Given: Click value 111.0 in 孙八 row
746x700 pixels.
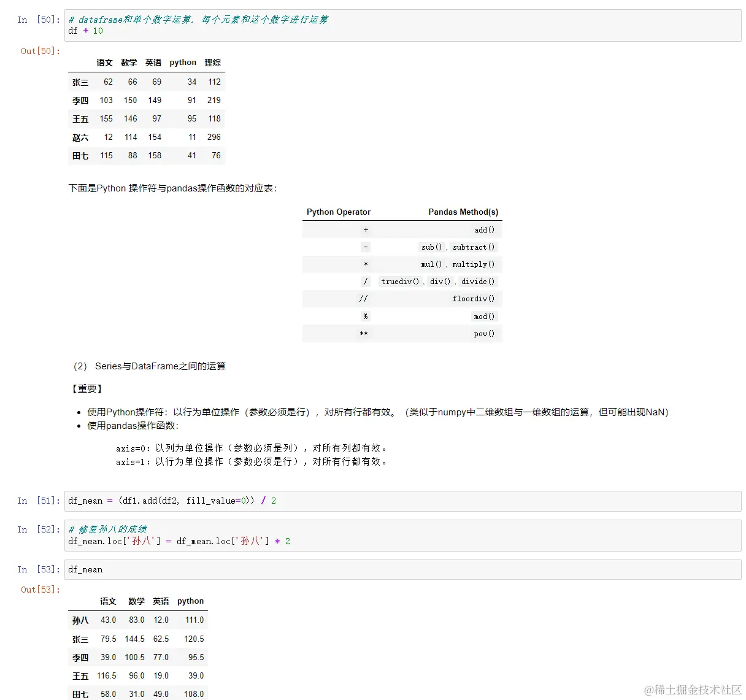Looking at the screenshot, I should click(194, 620).
